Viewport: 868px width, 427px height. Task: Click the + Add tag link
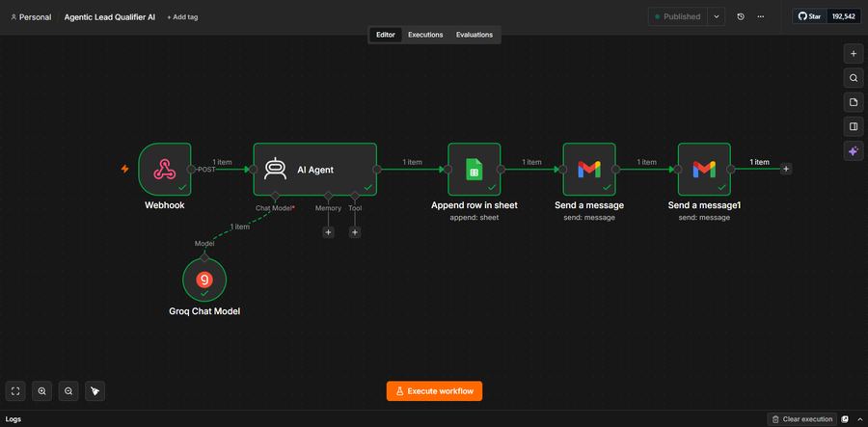pyautogui.click(x=182, y=17)
